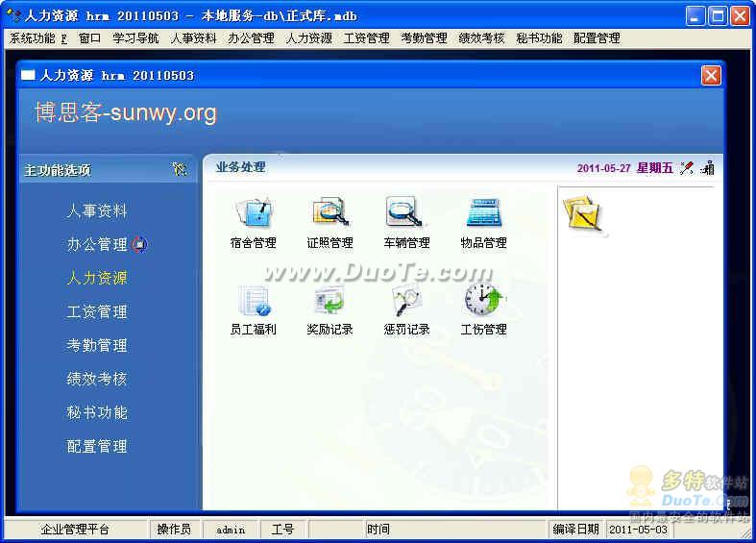Click the date 2011-05-27 in header
This screenshot has height=543, width=756.
[603, 168]
